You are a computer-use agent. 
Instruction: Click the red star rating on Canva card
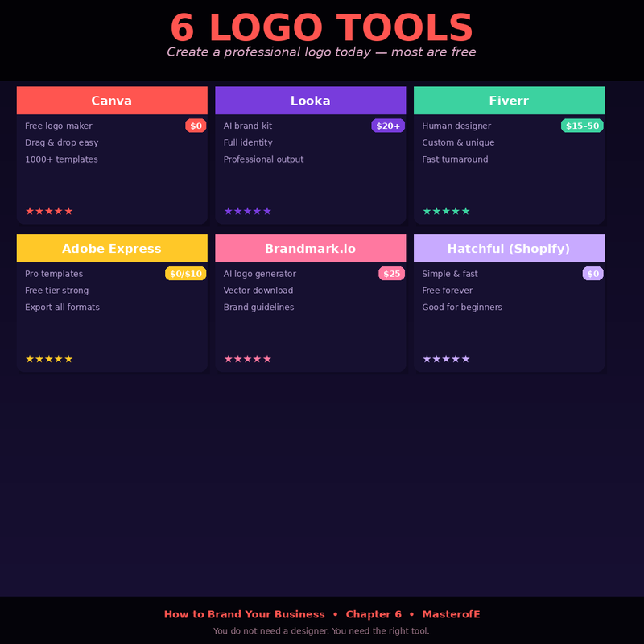coord(49,211)
